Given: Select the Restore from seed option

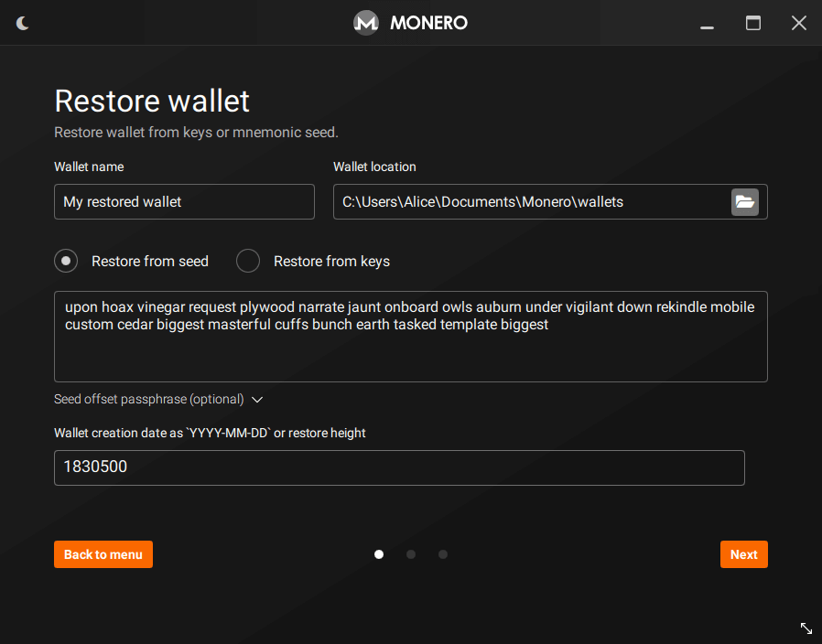Looking at the screenshot, I should pos(65,261).
